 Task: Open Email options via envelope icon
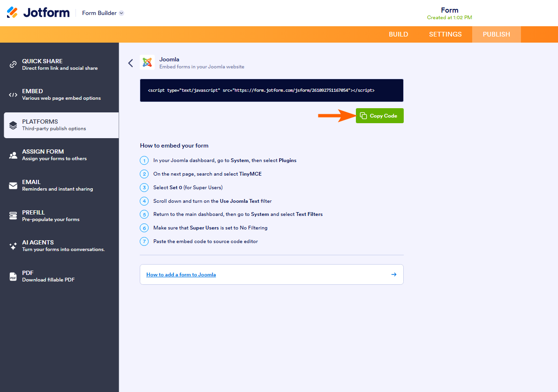pos(11,185)
